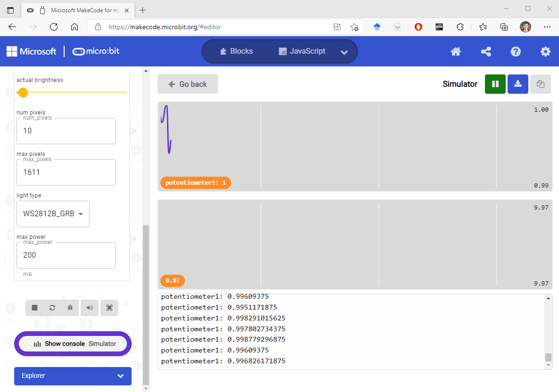Click the Go back button
Screen dimensions: 559x392
(187, 84)
